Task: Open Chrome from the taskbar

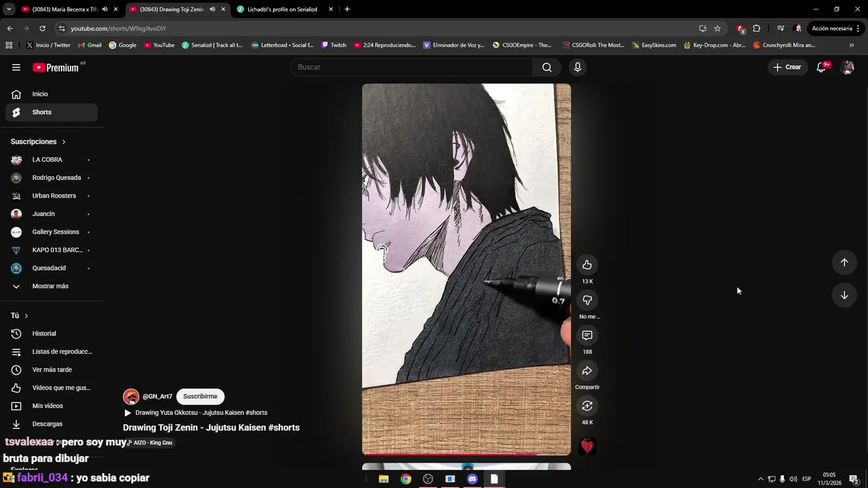Action: [406, 479]
